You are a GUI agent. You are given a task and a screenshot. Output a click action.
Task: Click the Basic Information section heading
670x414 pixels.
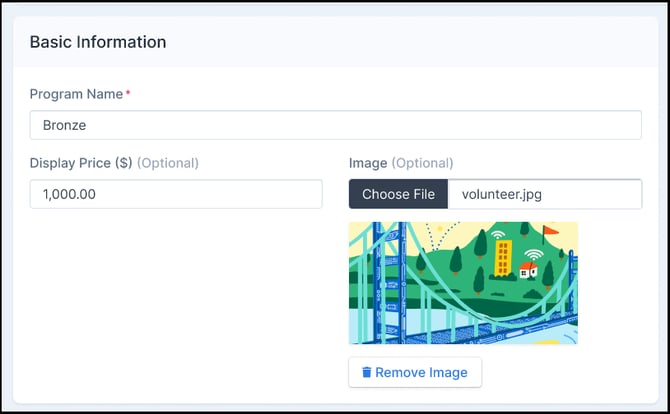pos(98,42)
